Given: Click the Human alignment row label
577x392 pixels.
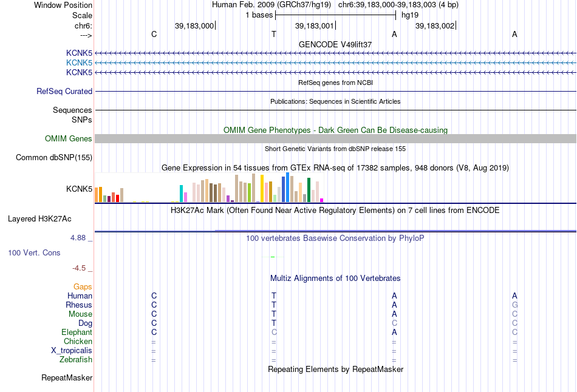Looking at the screenshot, I should 80,296.
